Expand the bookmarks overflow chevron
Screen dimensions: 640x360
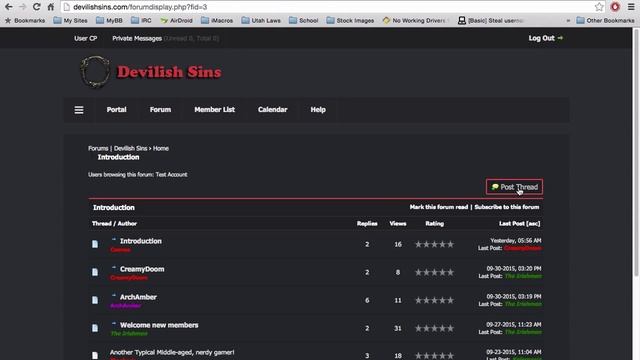[x=568, y=20]
